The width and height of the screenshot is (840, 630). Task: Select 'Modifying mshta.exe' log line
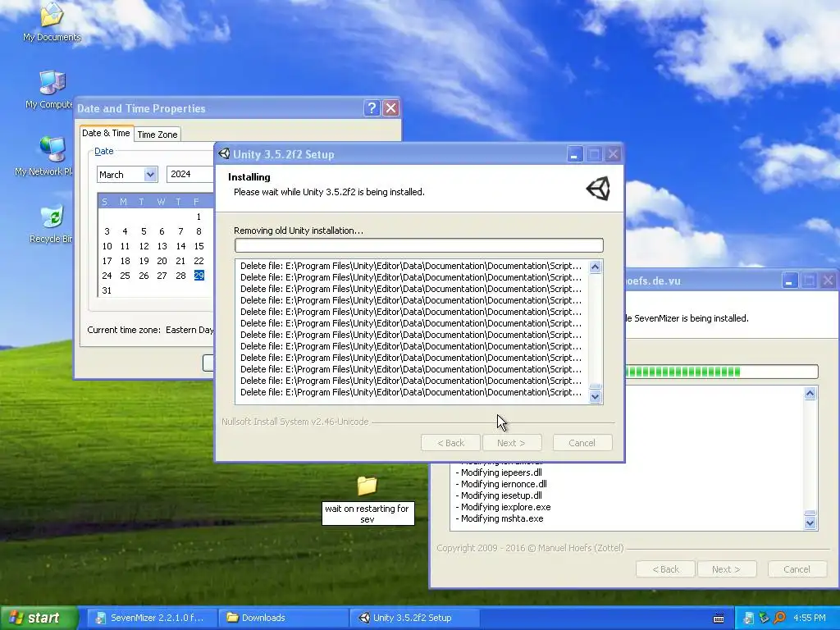tap(500, 518)
